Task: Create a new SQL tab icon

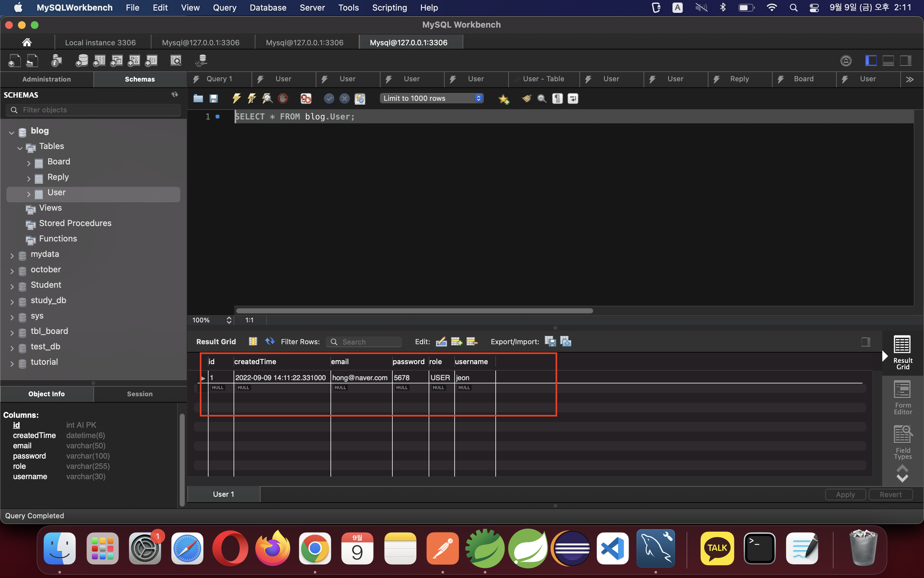Action: click(14, 60)
